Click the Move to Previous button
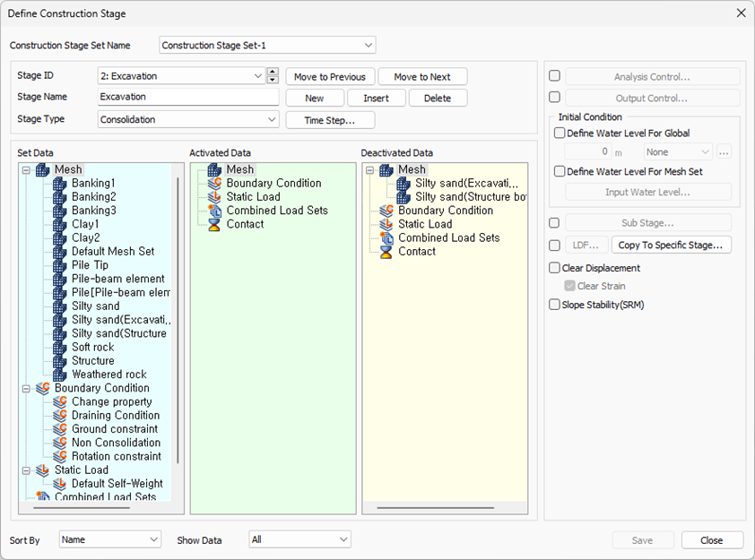 click(330, 77)
